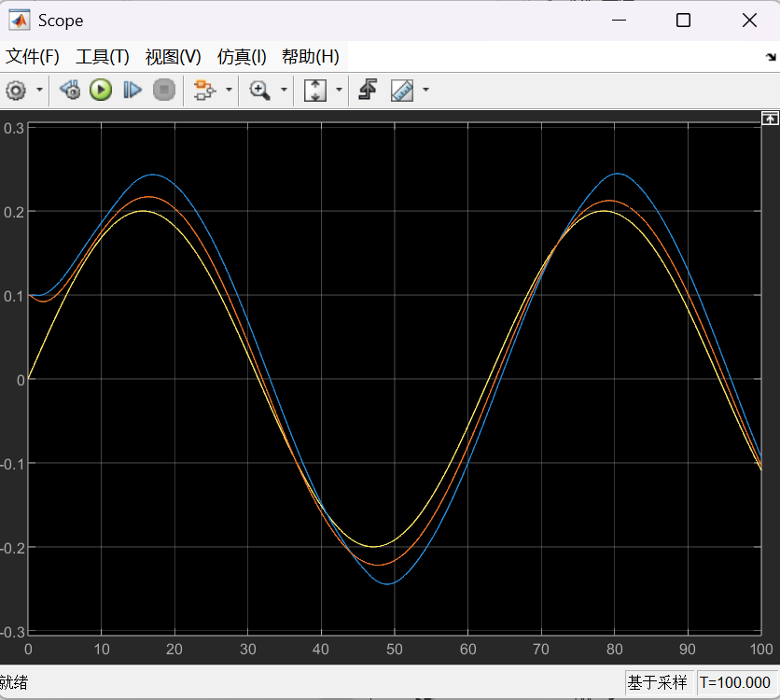The image size is (780, 700).
Task: Maximize the axes with the corner button
Action: [x=770, y=118]
